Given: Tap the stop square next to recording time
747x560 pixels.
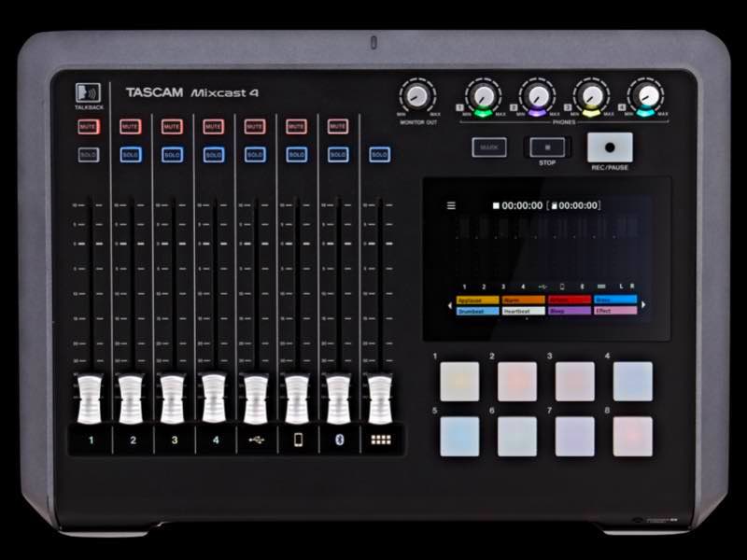Looking at the screenshot, I should 496,205.
